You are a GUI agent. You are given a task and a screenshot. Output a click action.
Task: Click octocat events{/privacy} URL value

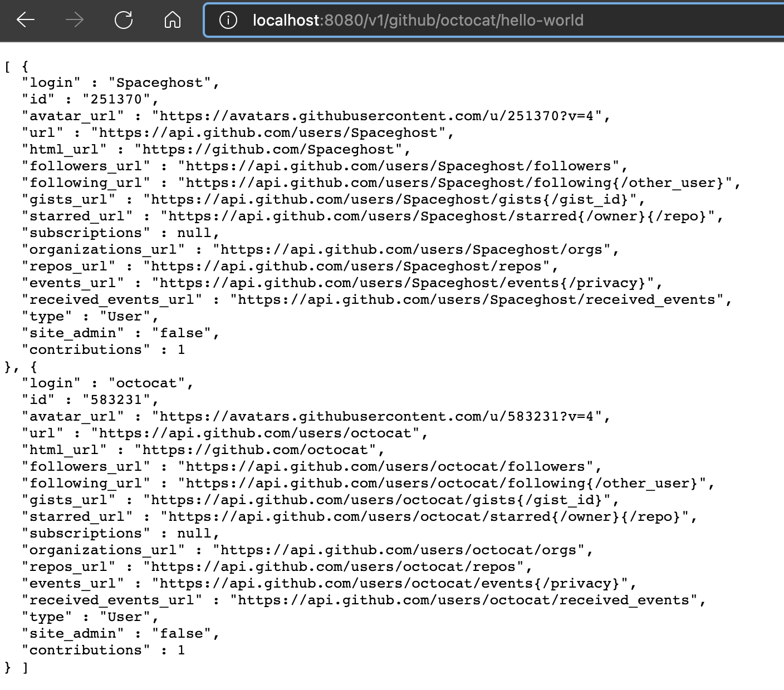390,584
